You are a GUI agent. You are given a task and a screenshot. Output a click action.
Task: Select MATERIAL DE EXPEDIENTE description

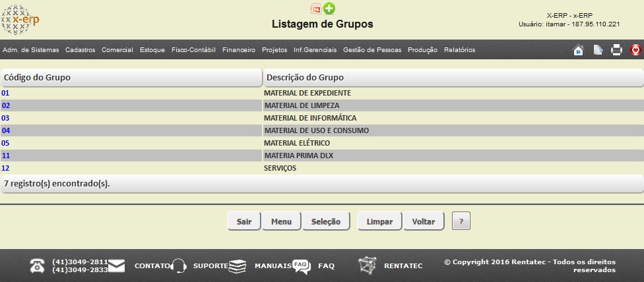307,93
